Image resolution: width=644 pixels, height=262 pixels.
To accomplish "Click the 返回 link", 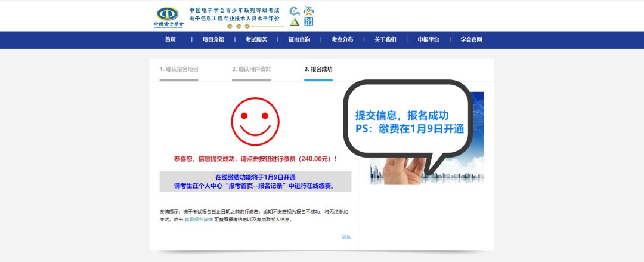I will (x=346, y=236).
